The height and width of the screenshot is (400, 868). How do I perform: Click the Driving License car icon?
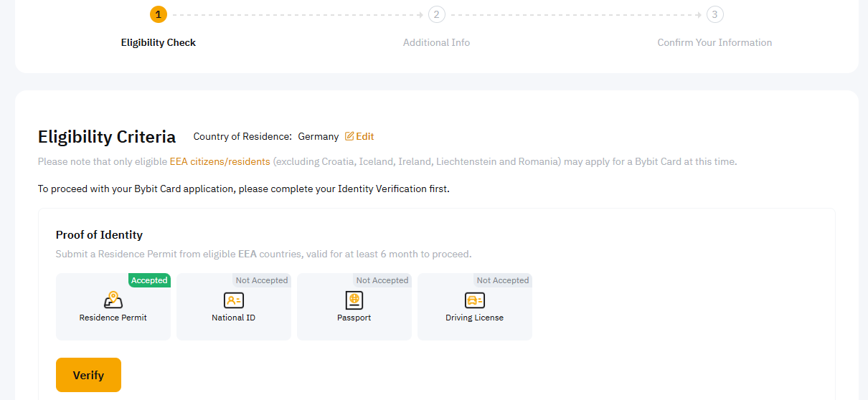[x=475, y=300]
